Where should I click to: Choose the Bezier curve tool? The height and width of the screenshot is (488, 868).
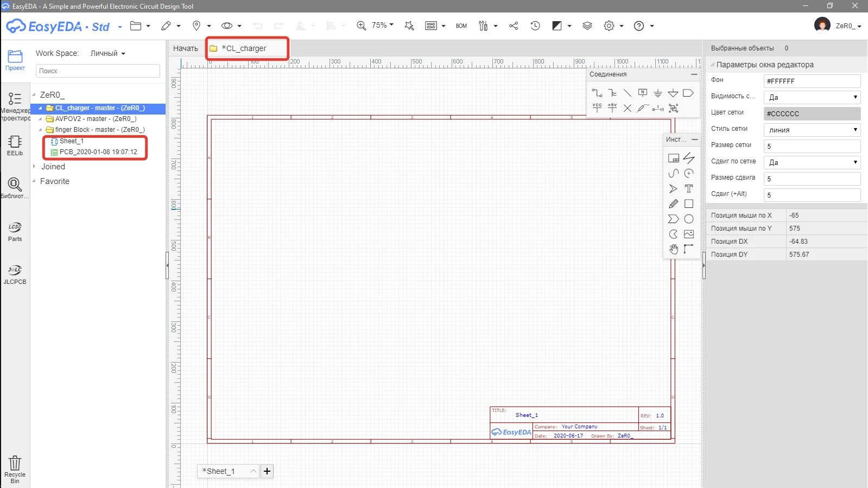pos(674,173)
